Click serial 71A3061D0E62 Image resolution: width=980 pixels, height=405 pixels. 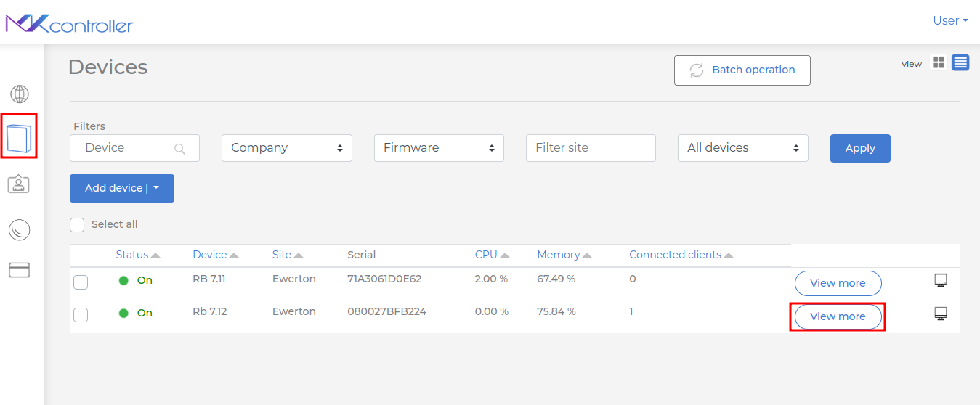384,279
